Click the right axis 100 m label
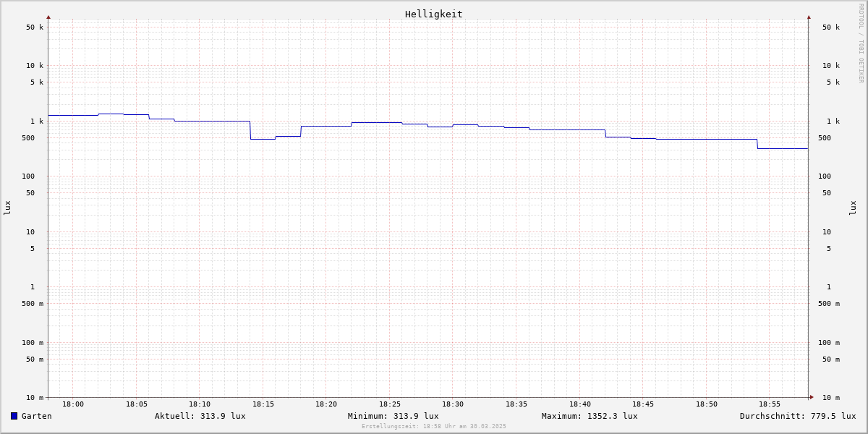Image resolution: width=868 pixels, height=434 pixels. click(x=829, y=343)
